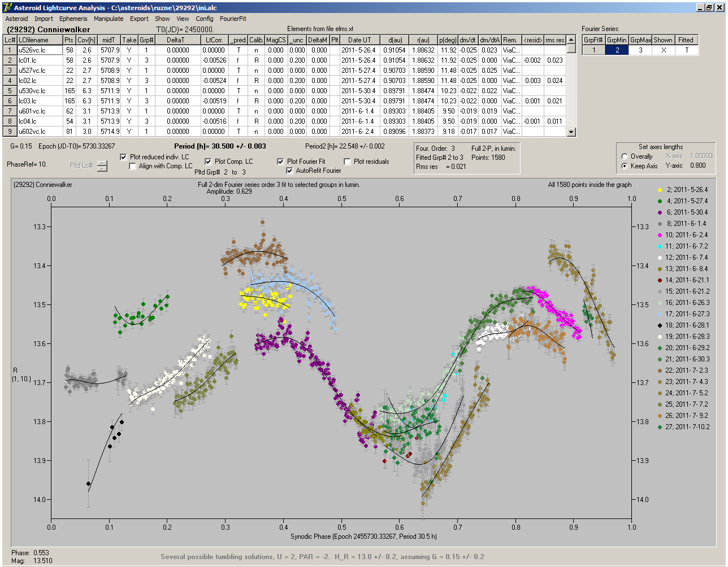
Task: Click the Period [h]= 30.500 value text
Action: coord(220,146)
